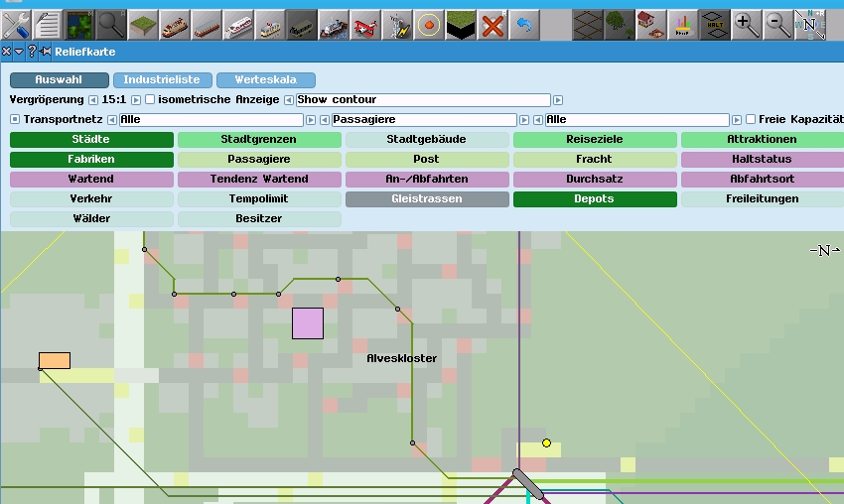Image resolution: width=844 pixels, height=504 pixels.
Task: Open the aircraft tools with red airplane
Action: (x=365, y=25)
